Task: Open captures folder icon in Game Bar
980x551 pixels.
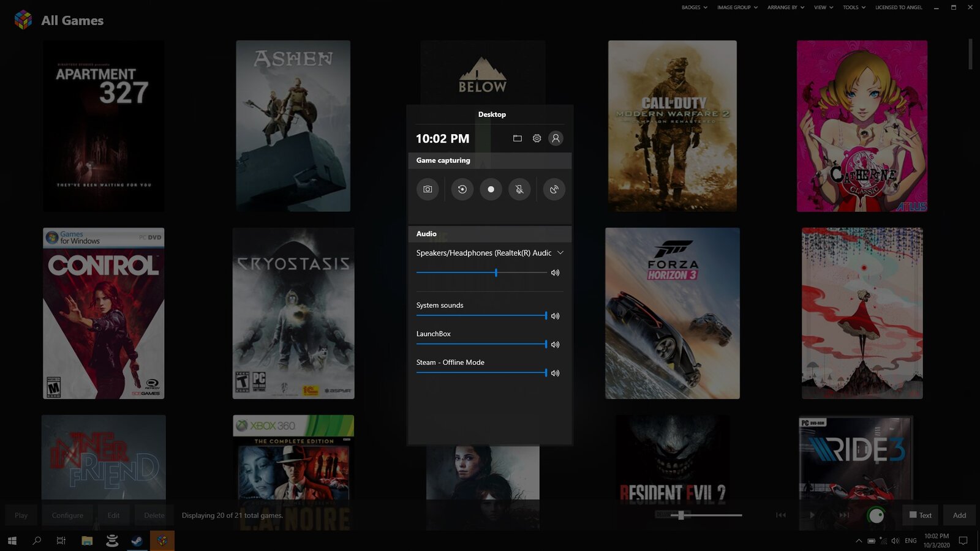Action: coord(518,138)
